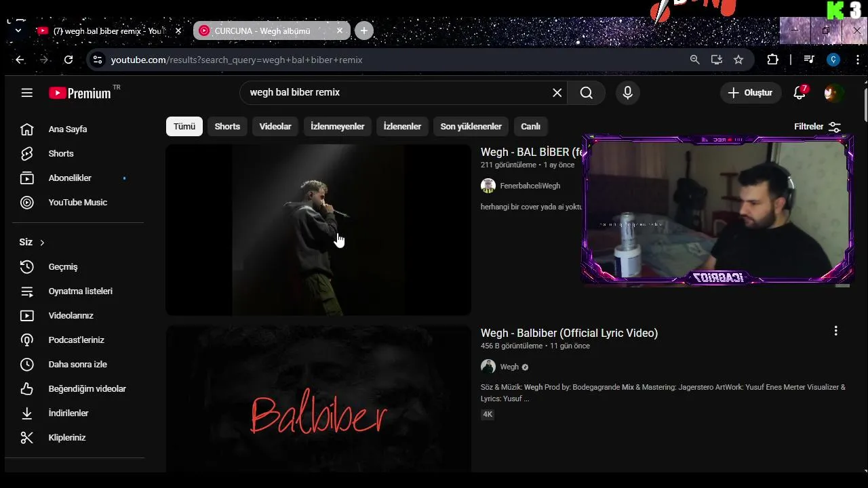Click the Wegh channel avatar

(x=488, y=367)
